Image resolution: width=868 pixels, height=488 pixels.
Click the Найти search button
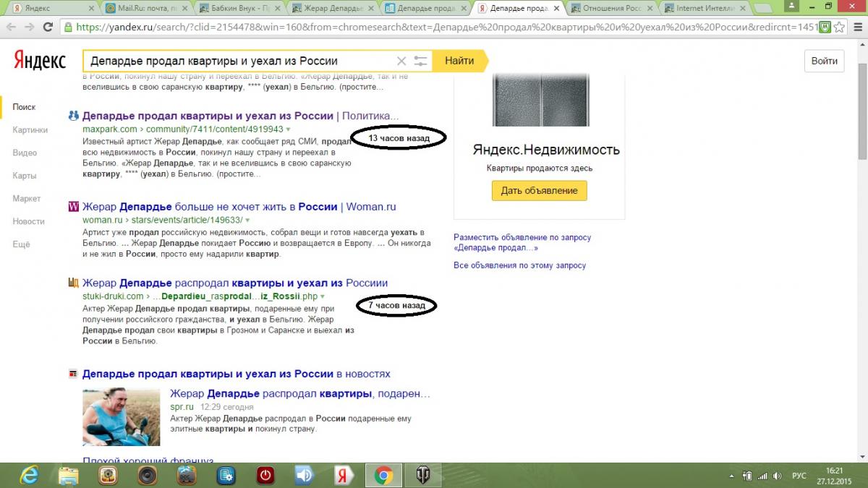point(460,61)
